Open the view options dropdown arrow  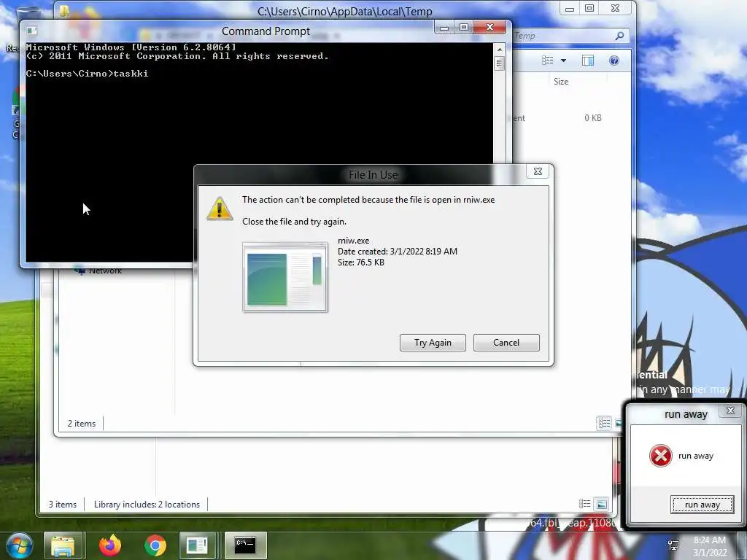(x=564, y=61)
